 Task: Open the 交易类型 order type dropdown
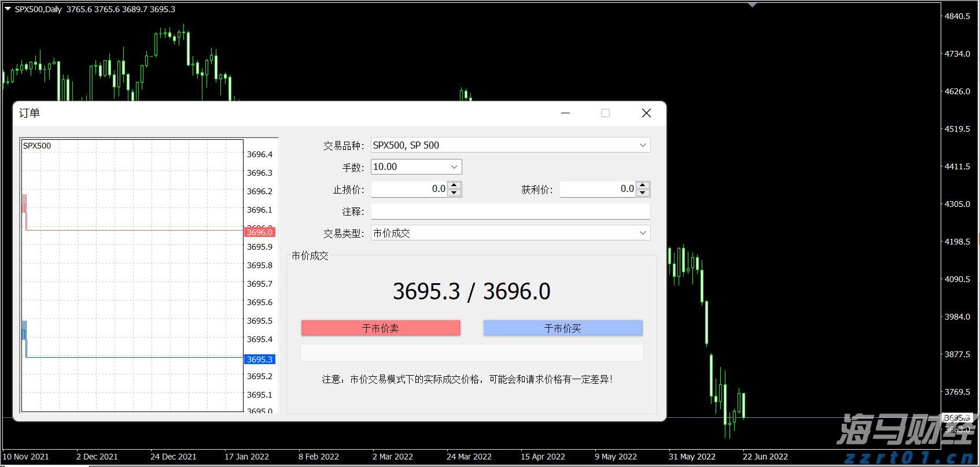(642, 233)
